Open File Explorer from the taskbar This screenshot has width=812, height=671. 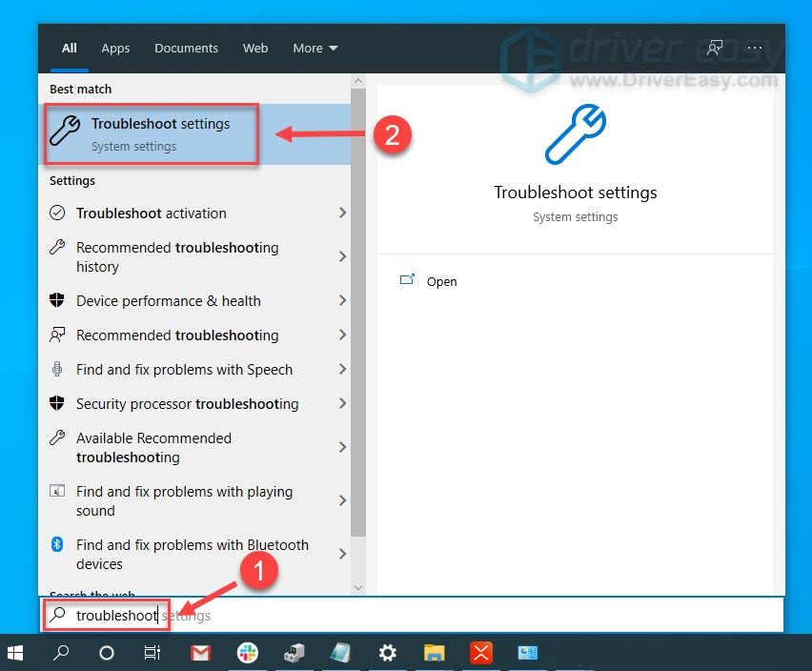(x=435, y=653)
